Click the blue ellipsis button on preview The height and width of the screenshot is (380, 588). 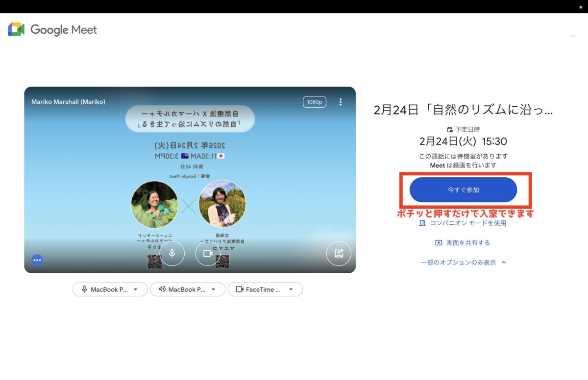pos(37,260)
